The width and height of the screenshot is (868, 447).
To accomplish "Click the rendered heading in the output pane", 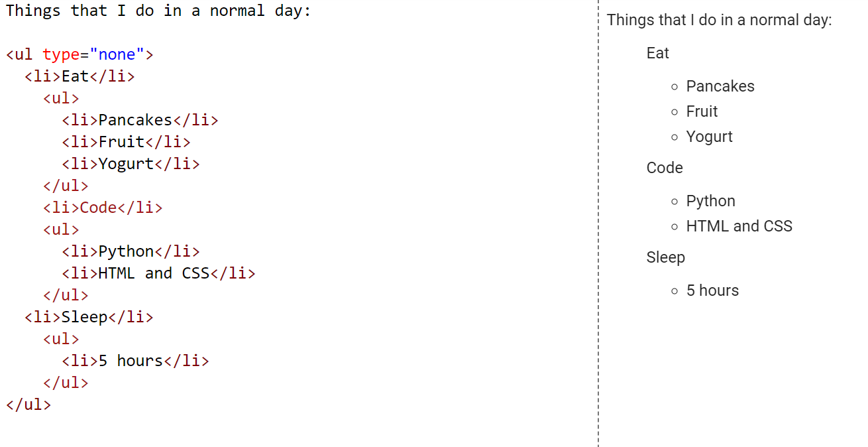I will click(x=719, y=21).
